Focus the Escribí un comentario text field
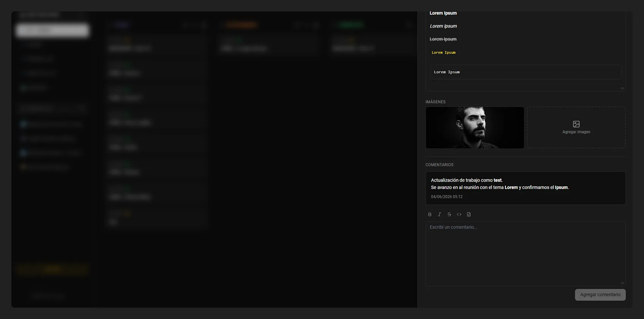 click(525, 254)
